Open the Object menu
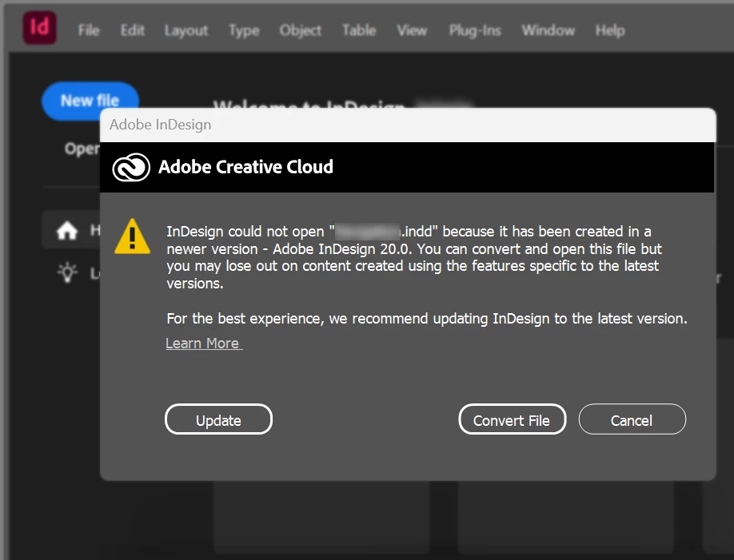This screenshot has width=734, height=560. tap(300, 31)
